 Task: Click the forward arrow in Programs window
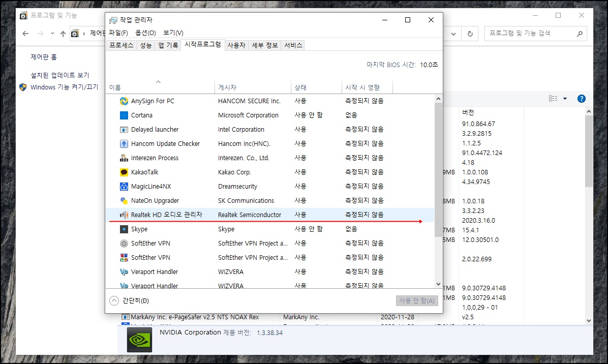click(x=40, y=34)
